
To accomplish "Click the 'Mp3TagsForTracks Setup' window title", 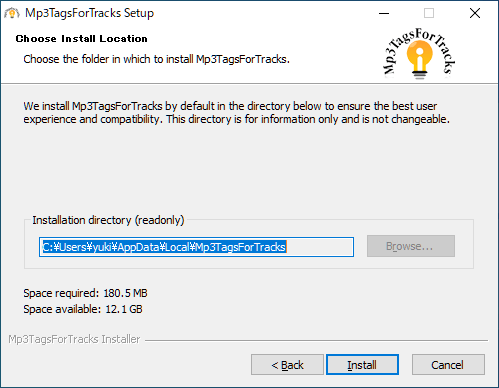I will tap(89, 13).
